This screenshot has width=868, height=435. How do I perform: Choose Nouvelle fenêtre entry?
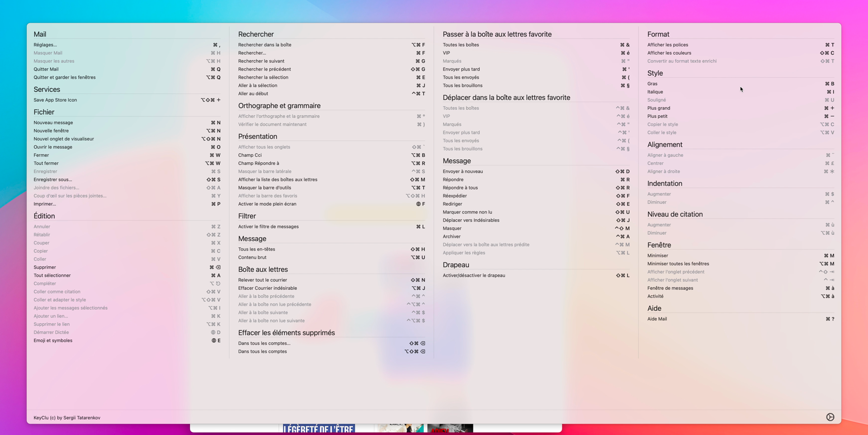[127, 131]
